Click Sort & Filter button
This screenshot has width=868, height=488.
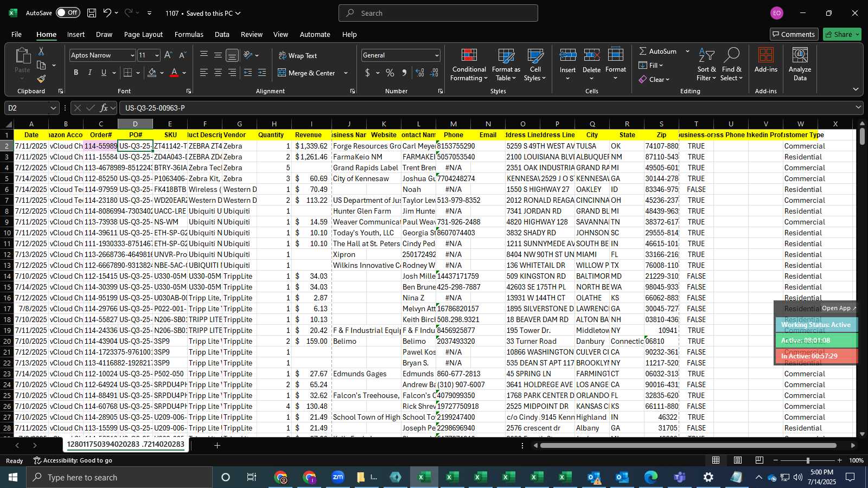point(706,65)
